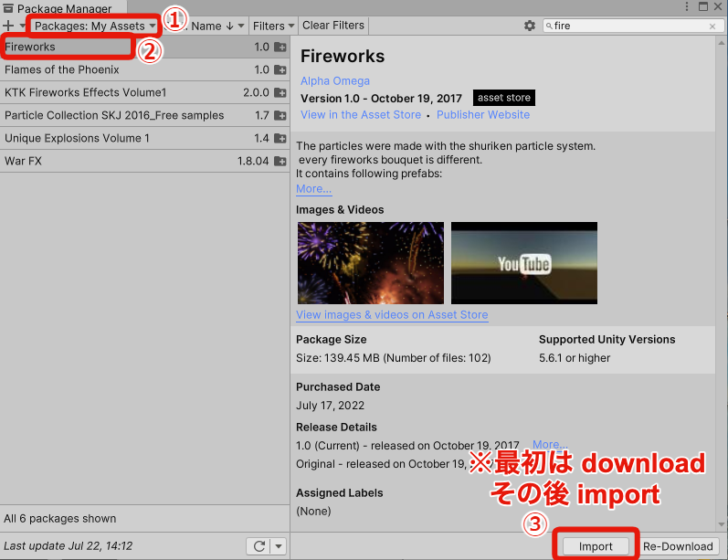Image resolution: width=728 pixels, height=560 pixels.
Task: Click the import icon beside Fireworks
Action: click(x=280, y=47)
